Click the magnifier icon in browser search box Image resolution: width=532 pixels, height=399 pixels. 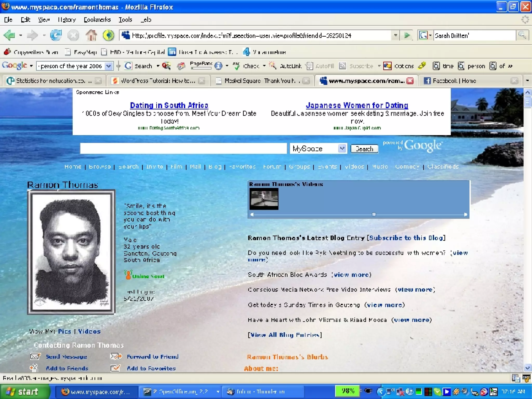[522, 35]
